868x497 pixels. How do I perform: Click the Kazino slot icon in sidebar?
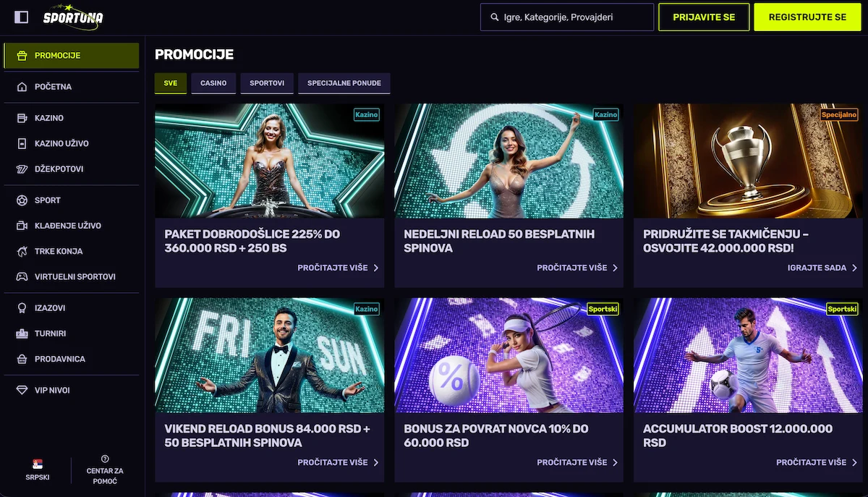[x=22, y=118]
